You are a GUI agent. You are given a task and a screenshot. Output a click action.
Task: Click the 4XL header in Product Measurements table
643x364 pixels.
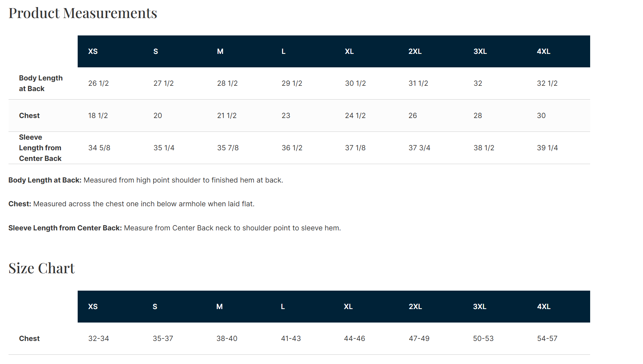[x=543, y=51]
